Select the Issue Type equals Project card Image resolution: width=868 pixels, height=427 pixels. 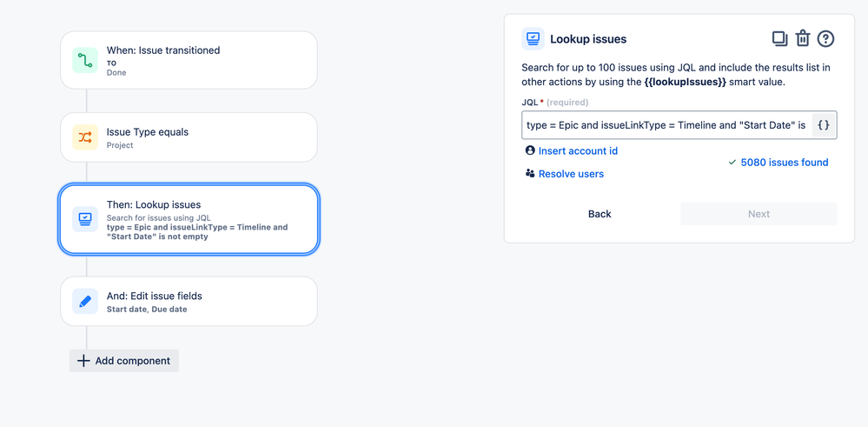pos(189,137)
